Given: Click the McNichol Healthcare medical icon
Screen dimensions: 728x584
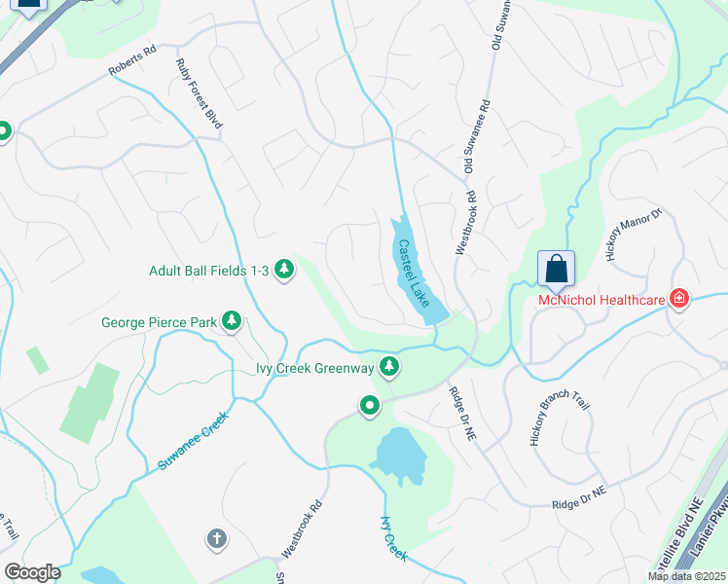Looking at the screenshot, I should [678, 298].
